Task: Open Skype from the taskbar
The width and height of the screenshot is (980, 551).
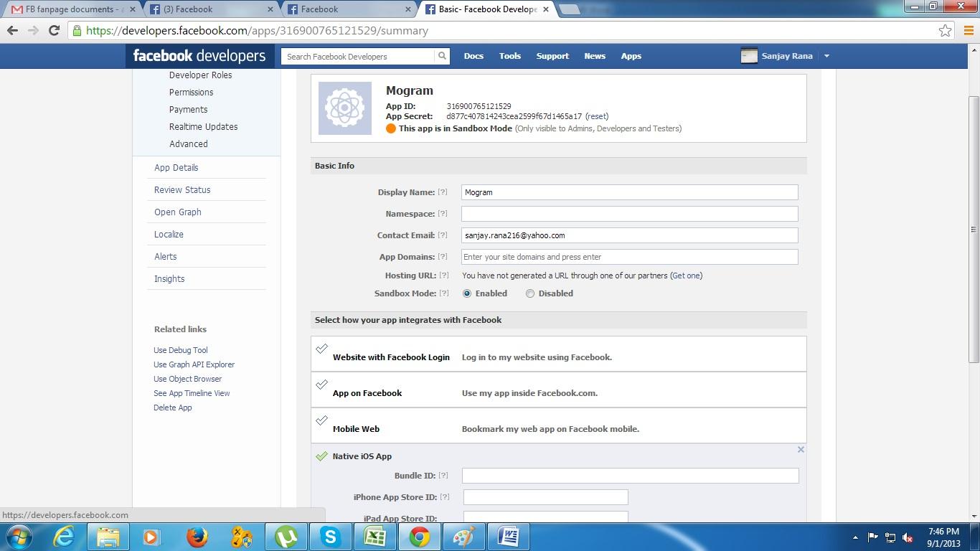Action: 331,537
